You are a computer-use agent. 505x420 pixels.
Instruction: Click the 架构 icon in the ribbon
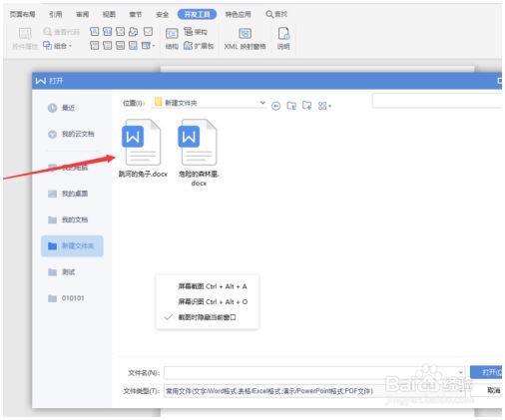coord(196,32)
